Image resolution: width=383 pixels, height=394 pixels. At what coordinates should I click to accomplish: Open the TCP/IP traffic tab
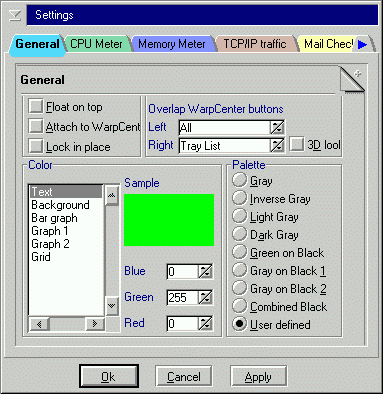pyautogui.click(x=255, y=44)
